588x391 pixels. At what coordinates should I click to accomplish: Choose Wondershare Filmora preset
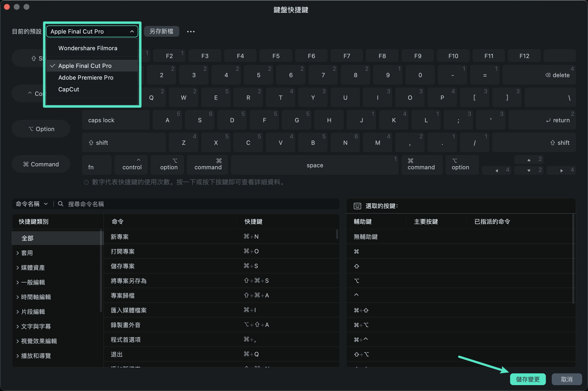click(x=92, y=48)
